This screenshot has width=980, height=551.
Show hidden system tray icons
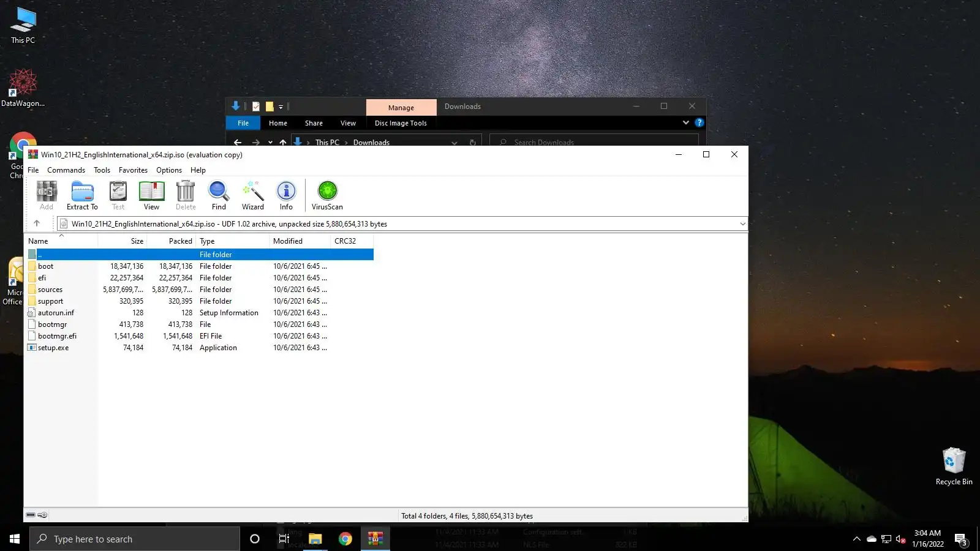point(856,539)
